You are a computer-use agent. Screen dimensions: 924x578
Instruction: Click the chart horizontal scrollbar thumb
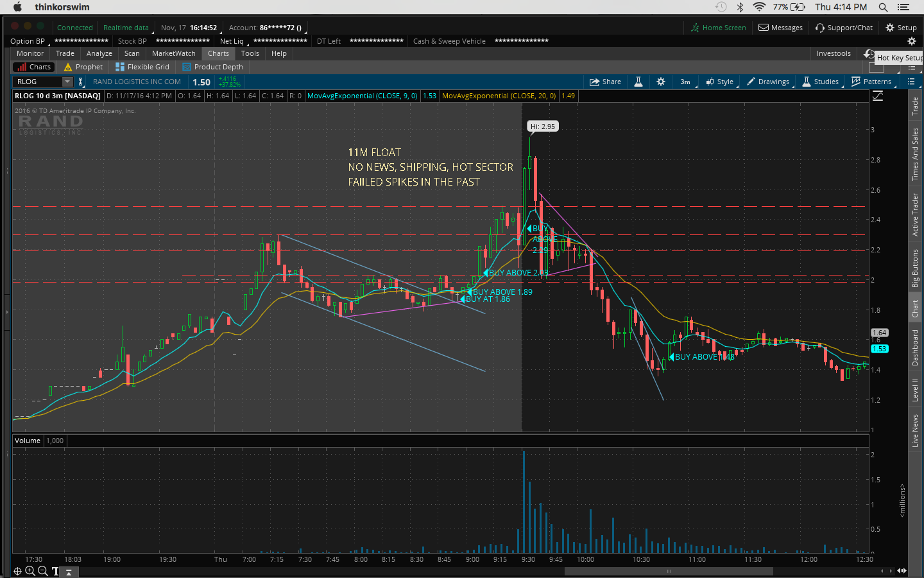[x=669, y=571]
